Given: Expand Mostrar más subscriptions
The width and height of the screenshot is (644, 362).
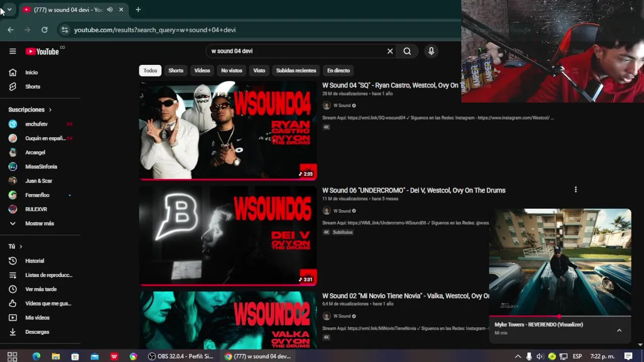Looking at the screenshot, I should tap(40, 223).
